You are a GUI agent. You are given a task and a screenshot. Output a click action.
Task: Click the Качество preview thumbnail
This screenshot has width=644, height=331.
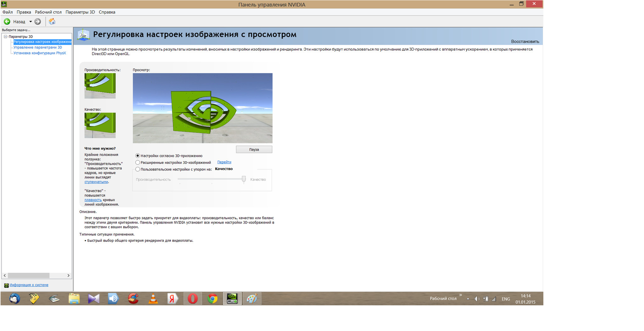pyautogui.click(x=100, y=125)
